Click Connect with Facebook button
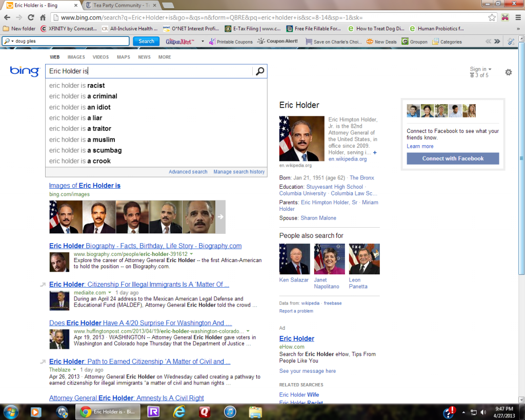Image resolution: width=525 pixels, height=420 pixels. pos(453,158)
